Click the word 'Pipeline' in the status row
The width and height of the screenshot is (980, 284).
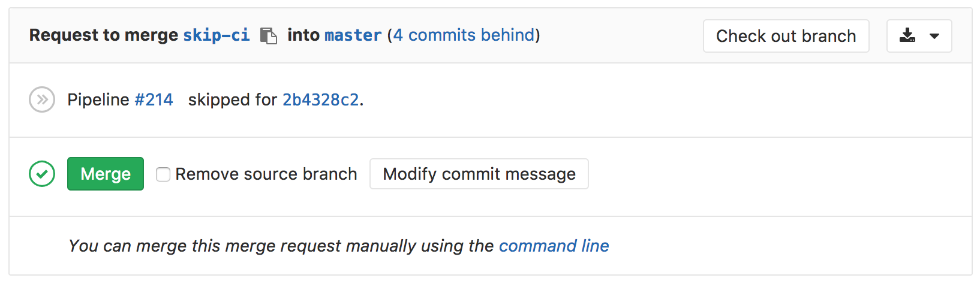(98, 99)
